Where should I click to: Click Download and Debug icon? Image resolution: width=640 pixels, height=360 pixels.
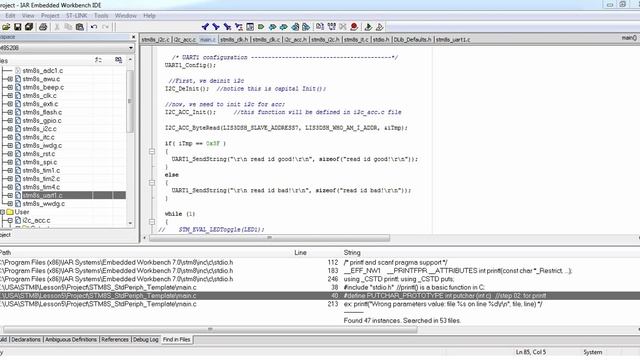[368, 27]
